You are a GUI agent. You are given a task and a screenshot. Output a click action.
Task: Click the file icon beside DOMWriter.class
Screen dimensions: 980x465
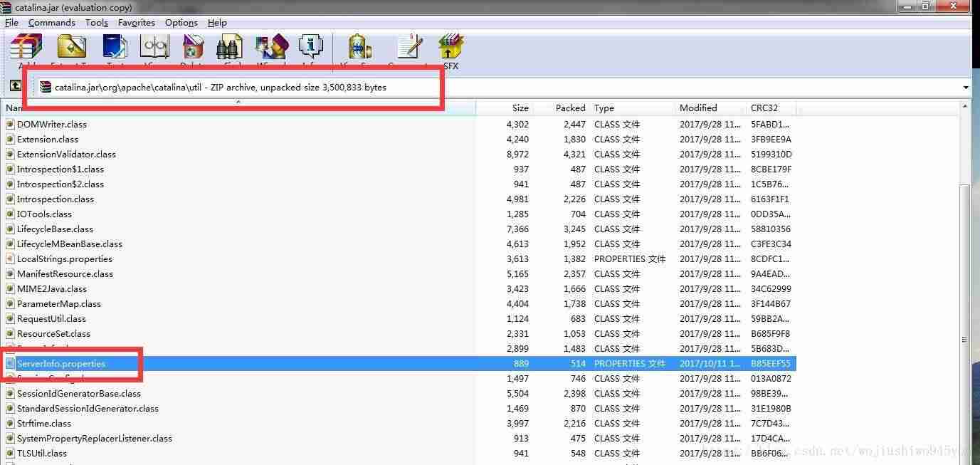pos(10,124)
